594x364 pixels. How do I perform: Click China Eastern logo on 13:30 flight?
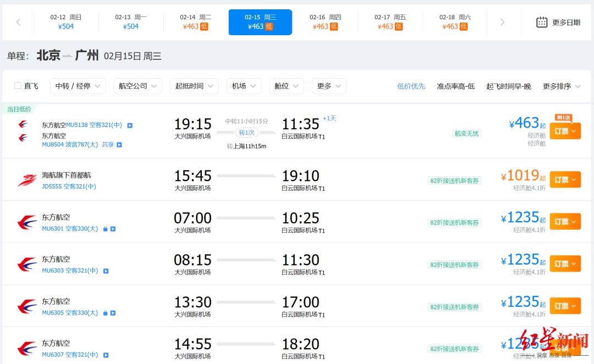[27, 306]
